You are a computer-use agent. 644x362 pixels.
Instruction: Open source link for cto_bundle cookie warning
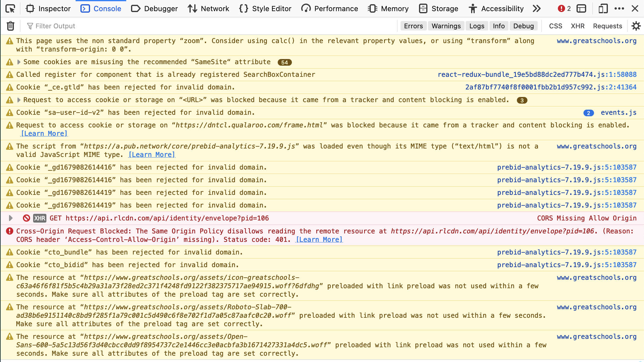pyautogui.click(x=567, y=252)
